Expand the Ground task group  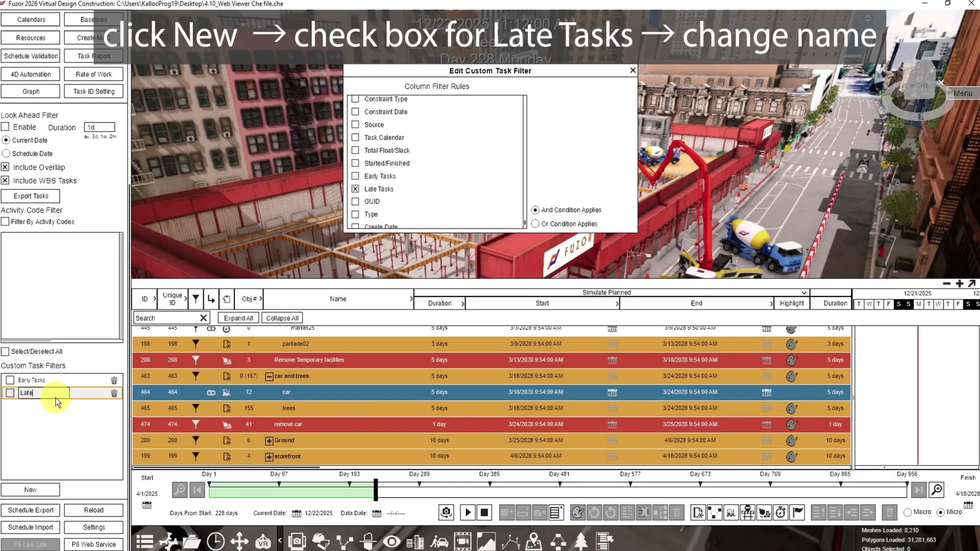(x=269, y=441)
